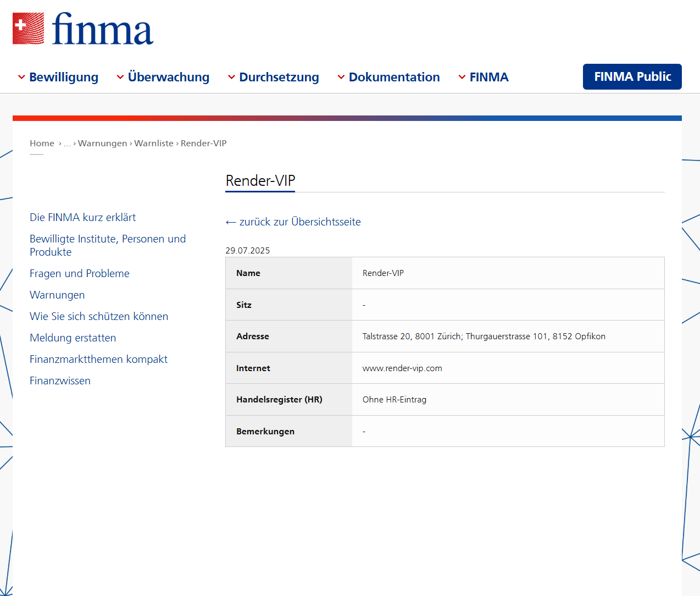Open Bewilligte Institute, Personen und Produkte
The width and height of the screenshot is (700, 596).
[108, 245]
